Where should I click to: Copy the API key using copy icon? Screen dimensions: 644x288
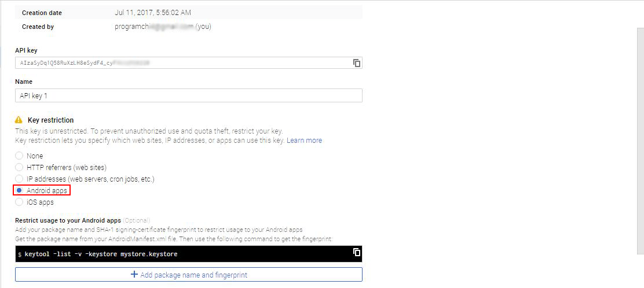tap(357, 63)
